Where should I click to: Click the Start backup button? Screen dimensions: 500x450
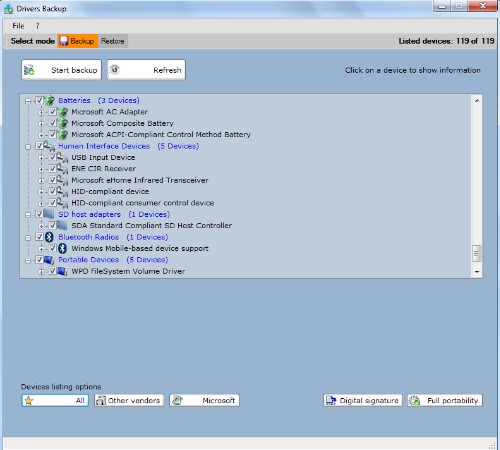tap(61, 70)
